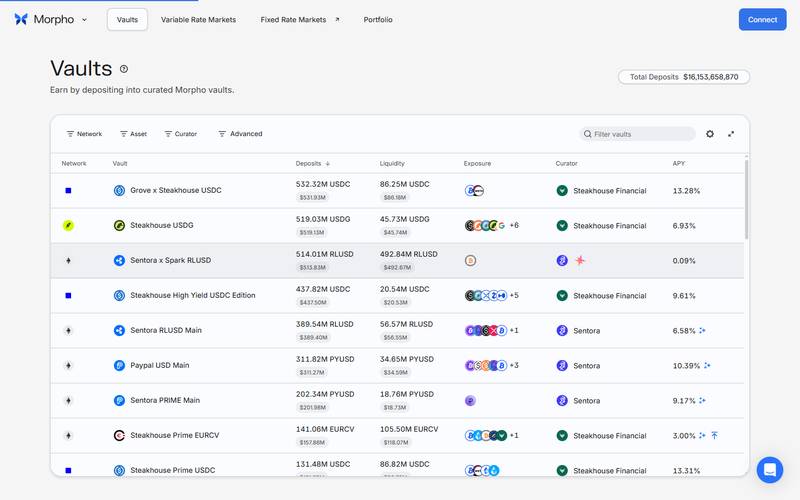
Task: Open the Sentora PRIME Main vault
Action: pyautogui.click(x=397, y=401)
